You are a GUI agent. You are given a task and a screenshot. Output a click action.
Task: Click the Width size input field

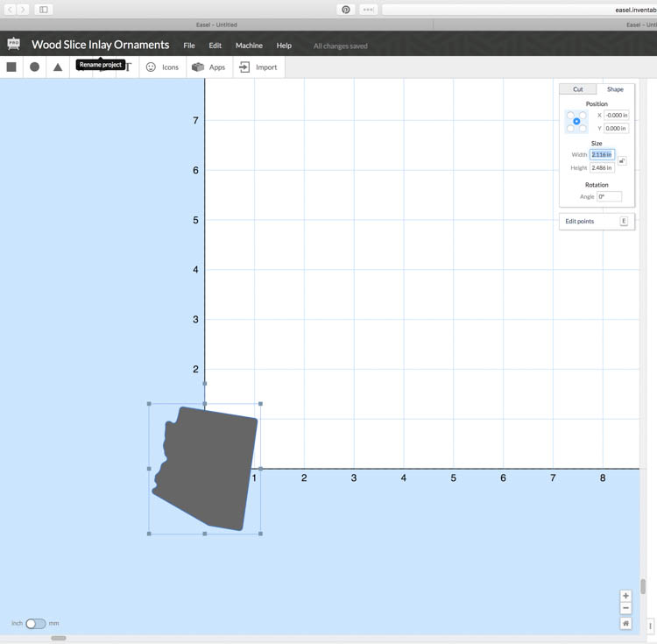pyautogui.click(x=602, y=154)
